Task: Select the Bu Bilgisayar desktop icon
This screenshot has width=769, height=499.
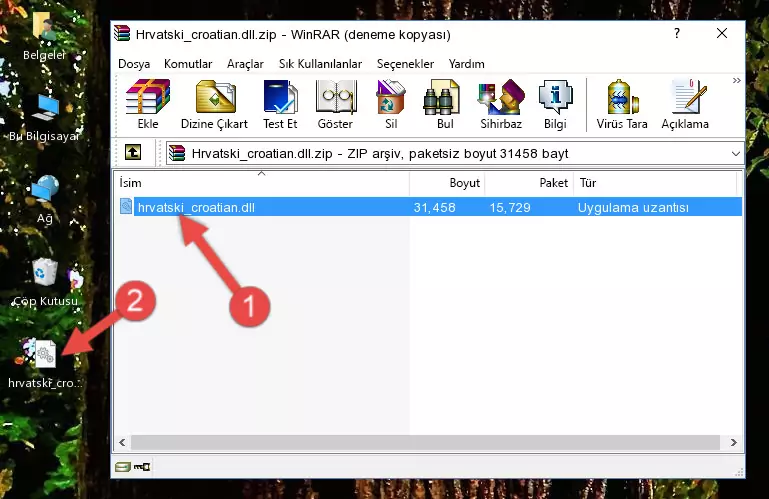Action: 45,118
